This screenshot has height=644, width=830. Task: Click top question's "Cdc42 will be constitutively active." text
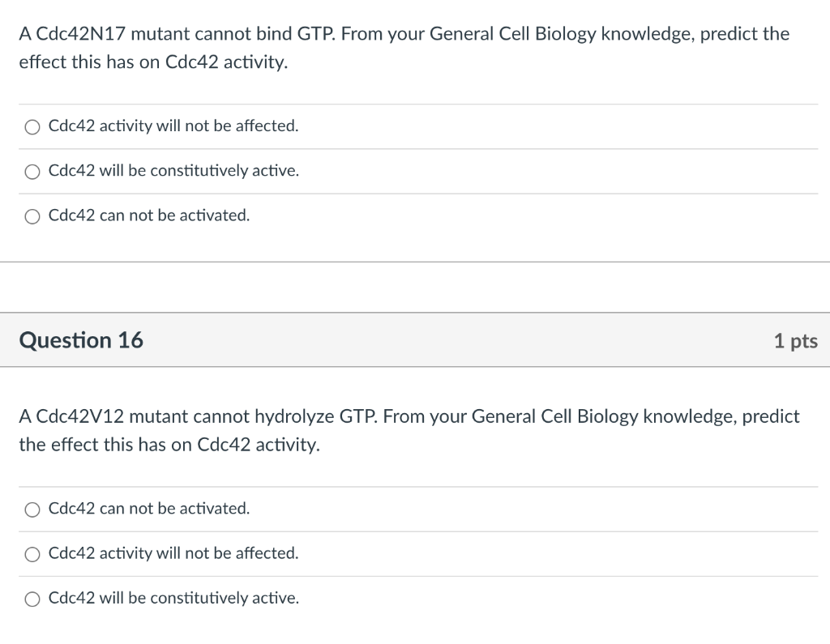pyautogui.click(x=173, y=171)
